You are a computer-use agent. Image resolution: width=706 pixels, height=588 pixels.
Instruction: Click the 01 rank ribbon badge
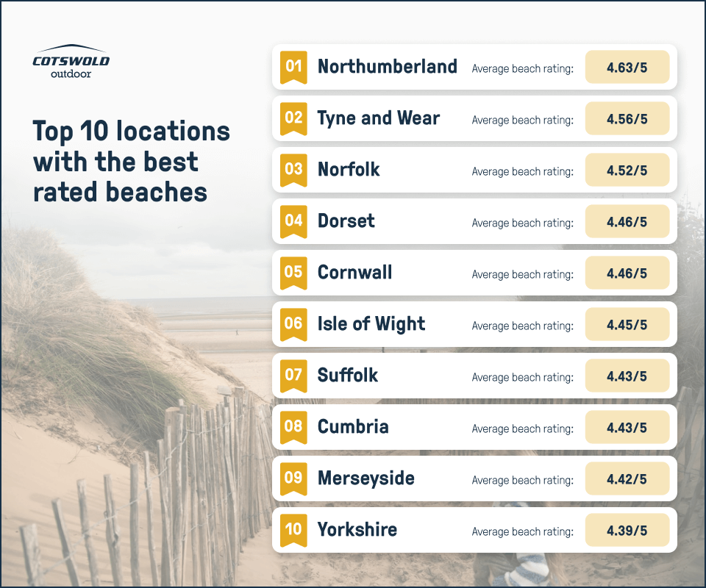[293, 67]
